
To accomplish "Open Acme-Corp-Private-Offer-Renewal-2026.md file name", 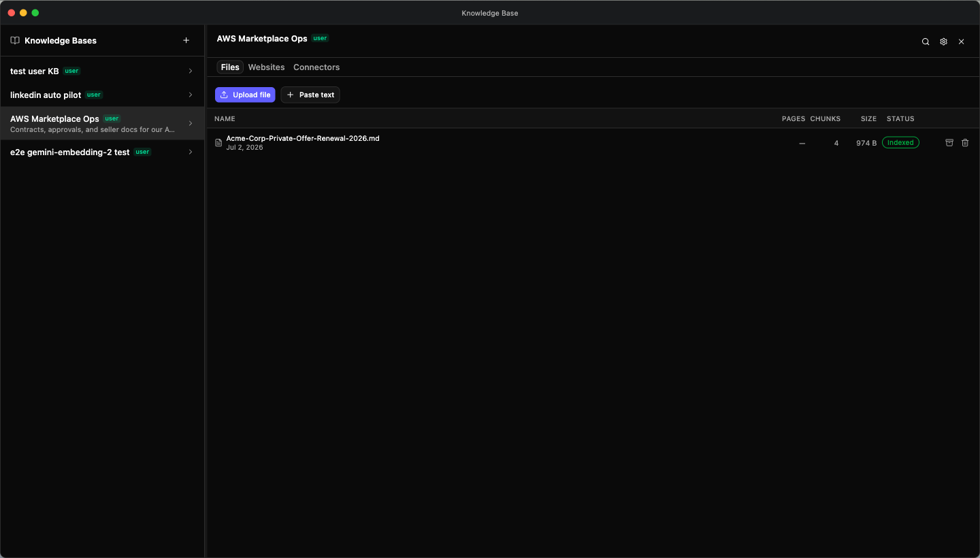I will point(303,138).
